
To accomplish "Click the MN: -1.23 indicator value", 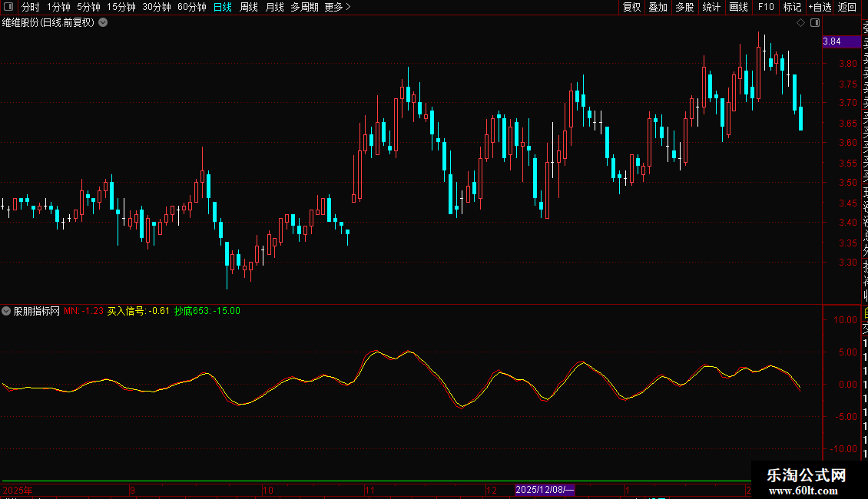I will coord(84,311).
